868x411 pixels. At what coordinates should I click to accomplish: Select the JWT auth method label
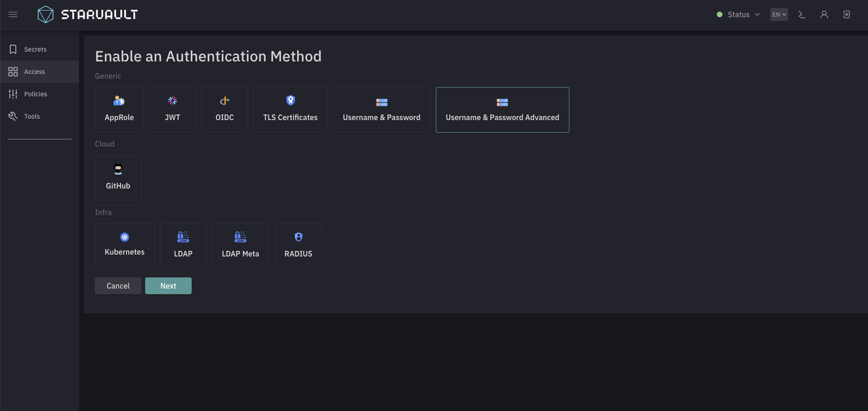(x=173, y=118)
